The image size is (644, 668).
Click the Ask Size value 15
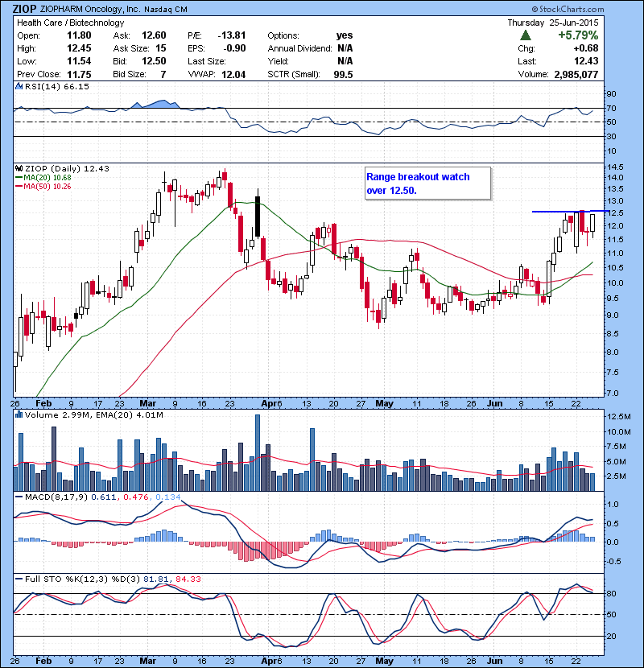click(x=161, y=48)
